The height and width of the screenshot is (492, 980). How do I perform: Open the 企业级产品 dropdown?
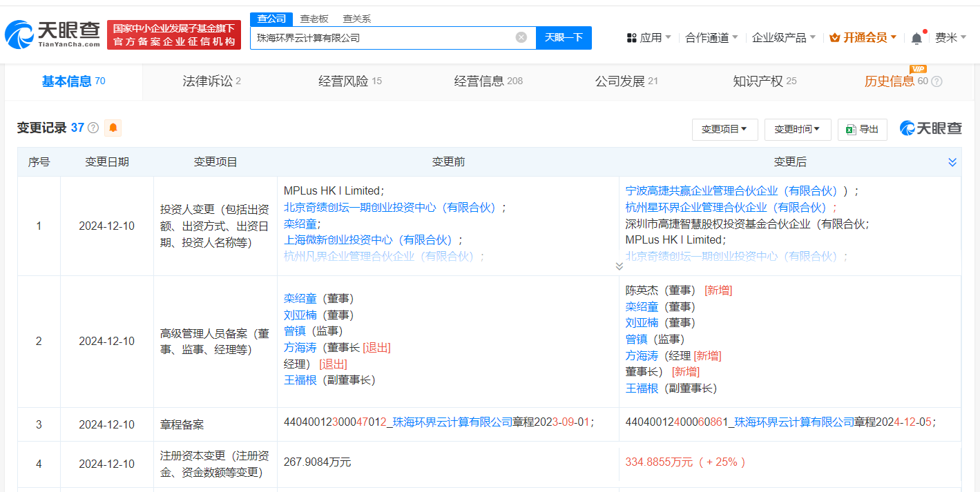784,38
